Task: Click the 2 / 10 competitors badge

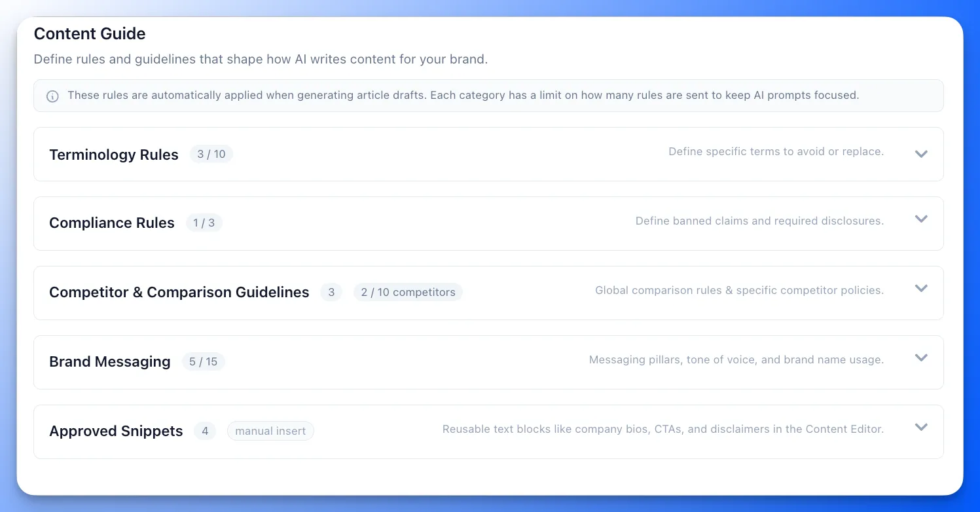Action: (x=408, y=292)
